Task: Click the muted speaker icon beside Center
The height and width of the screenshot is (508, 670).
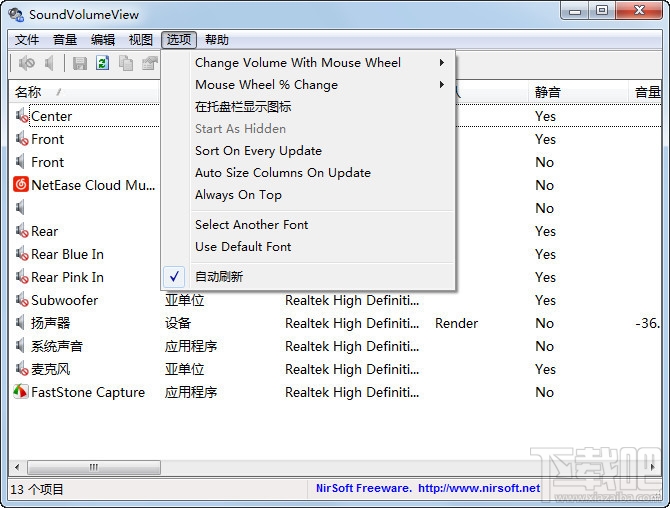Action: 22,116
